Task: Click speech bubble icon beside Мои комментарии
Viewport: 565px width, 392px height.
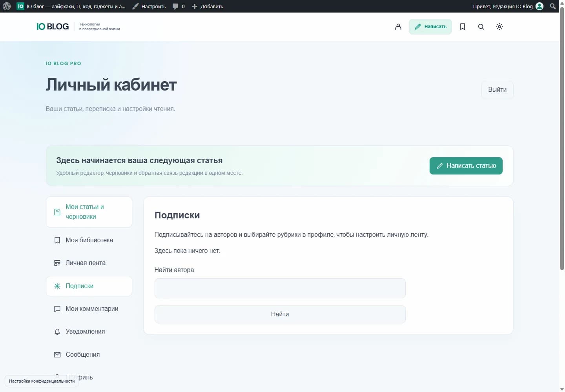Action: (x=57, y=309)
